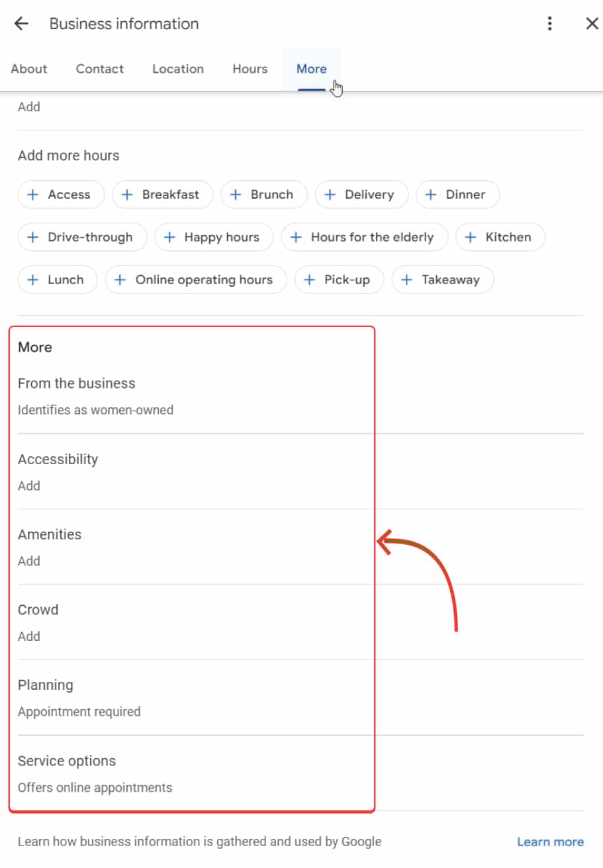Screen dimensions: 603x868
Task: Click the Learn more link
Action: coord(550,841)
